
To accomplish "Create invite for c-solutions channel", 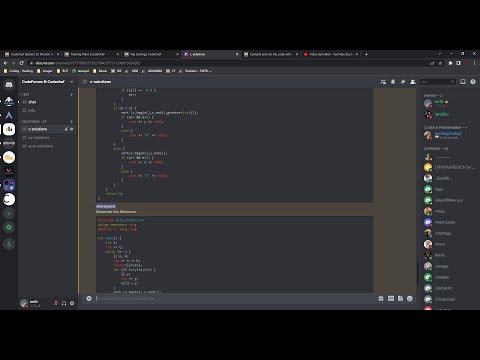I will [x=66, y=129].
